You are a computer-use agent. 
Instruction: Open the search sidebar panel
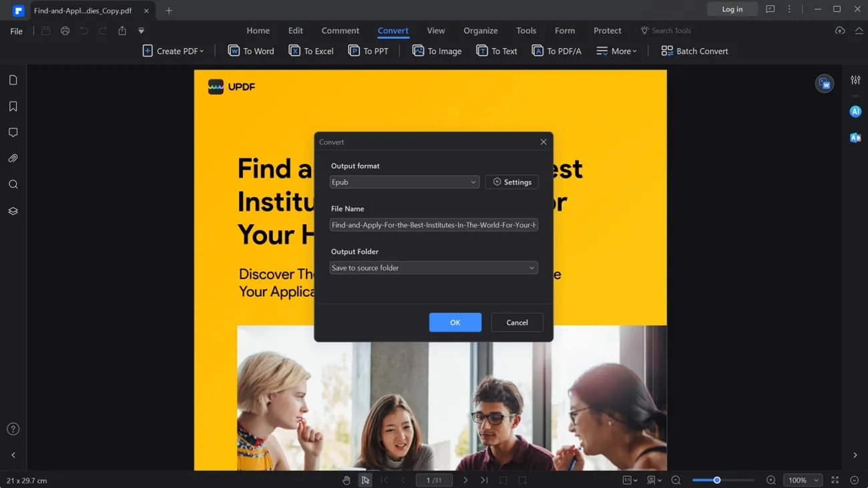pos(13,184)
